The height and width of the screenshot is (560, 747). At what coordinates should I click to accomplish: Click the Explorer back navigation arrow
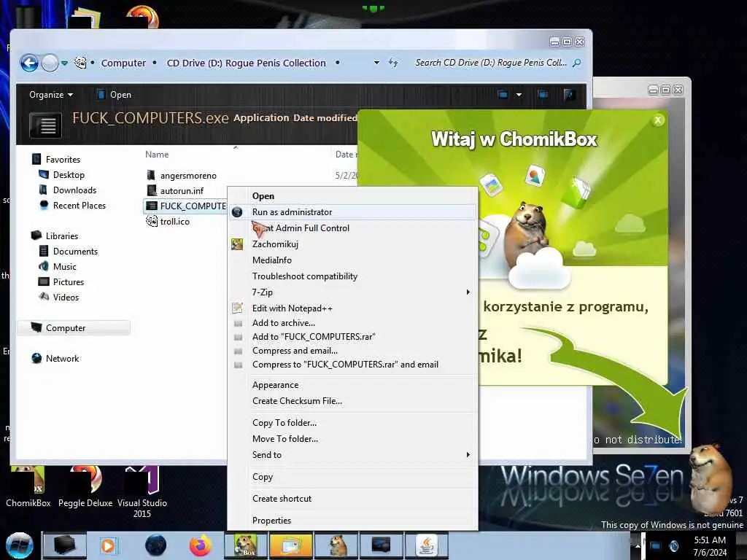(29, 63)
